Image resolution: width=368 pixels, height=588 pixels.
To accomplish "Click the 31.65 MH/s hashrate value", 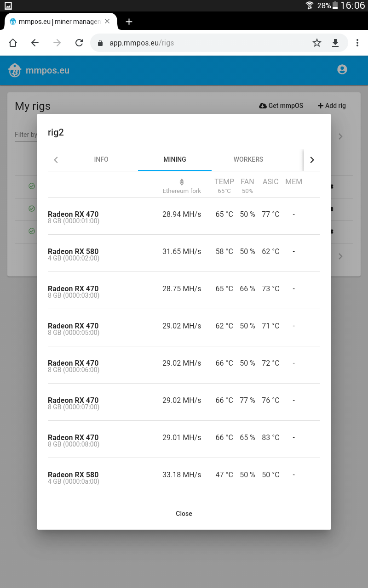I will click(x=182, y=251).
